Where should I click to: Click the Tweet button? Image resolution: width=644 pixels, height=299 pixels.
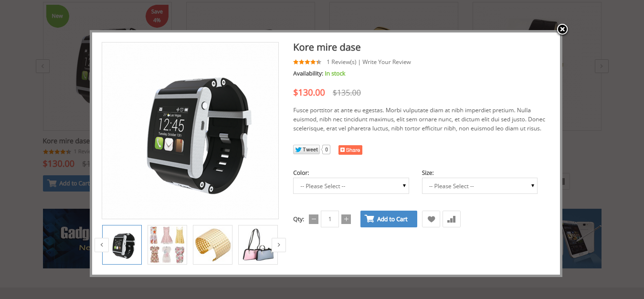pos(306,149)
